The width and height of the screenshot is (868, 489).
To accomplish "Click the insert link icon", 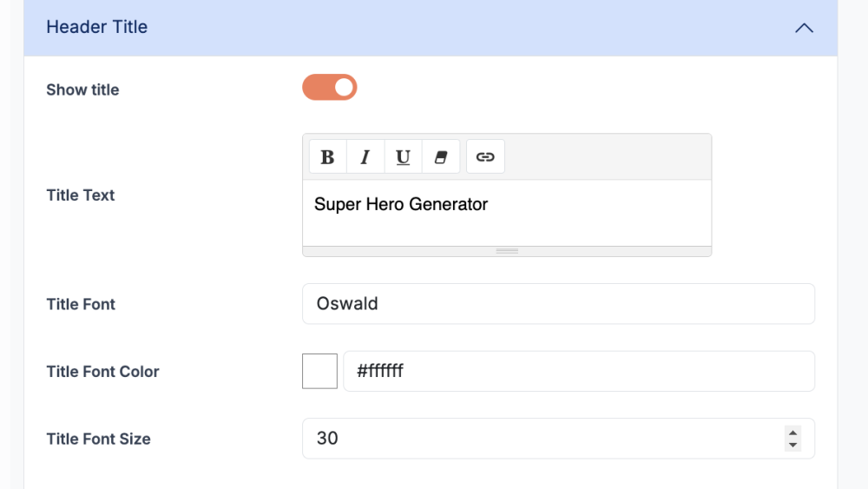I will 485,157.
